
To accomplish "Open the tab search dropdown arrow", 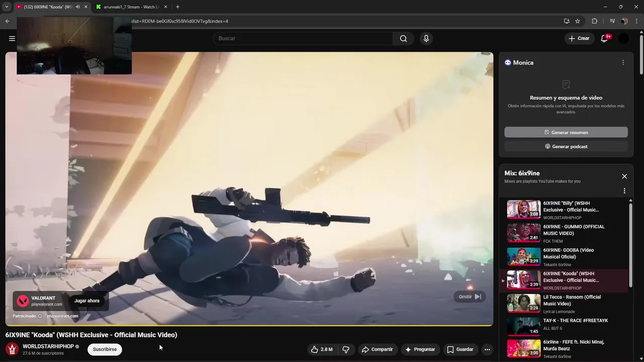I will tap(7, 7).
